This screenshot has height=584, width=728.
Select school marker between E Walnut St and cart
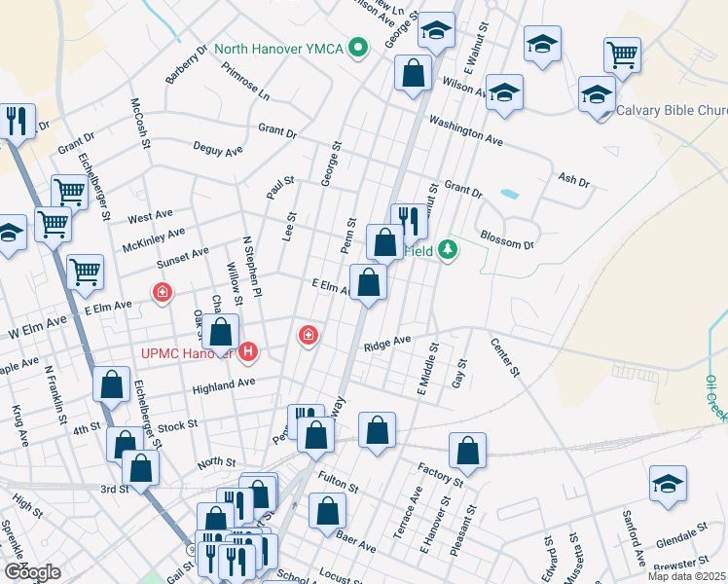542,46
